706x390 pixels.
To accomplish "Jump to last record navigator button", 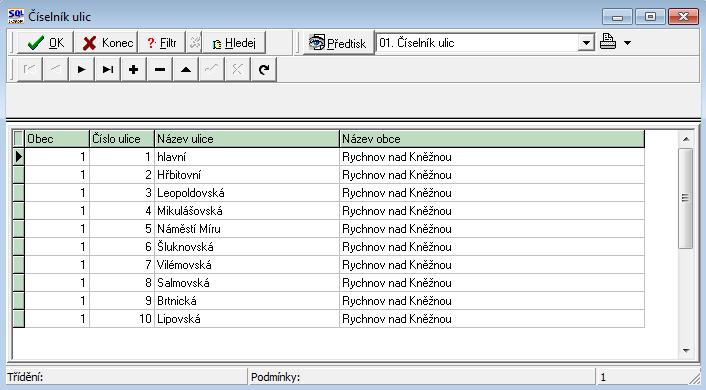I will click(x=108, y=69).
